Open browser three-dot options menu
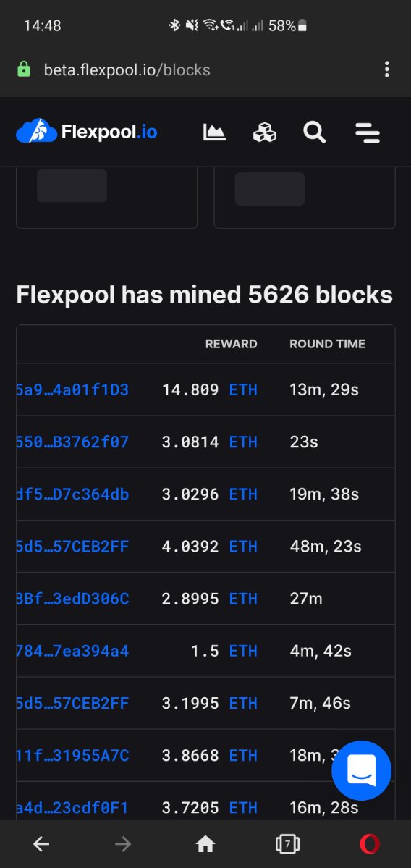411x868 pixels. click(386, 69)
